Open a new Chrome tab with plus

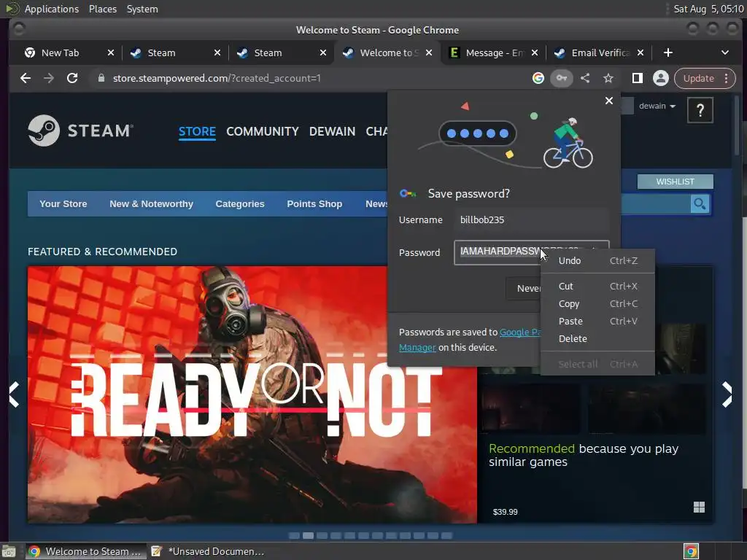coord(668,52)
